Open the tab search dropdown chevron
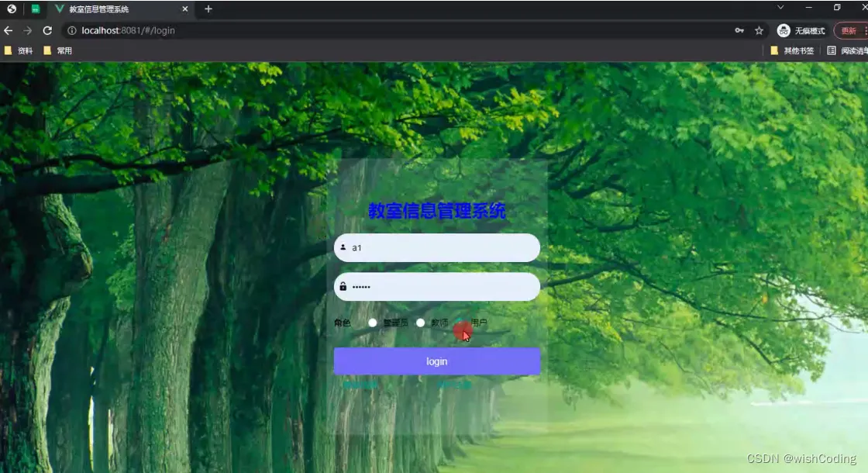 780,7
